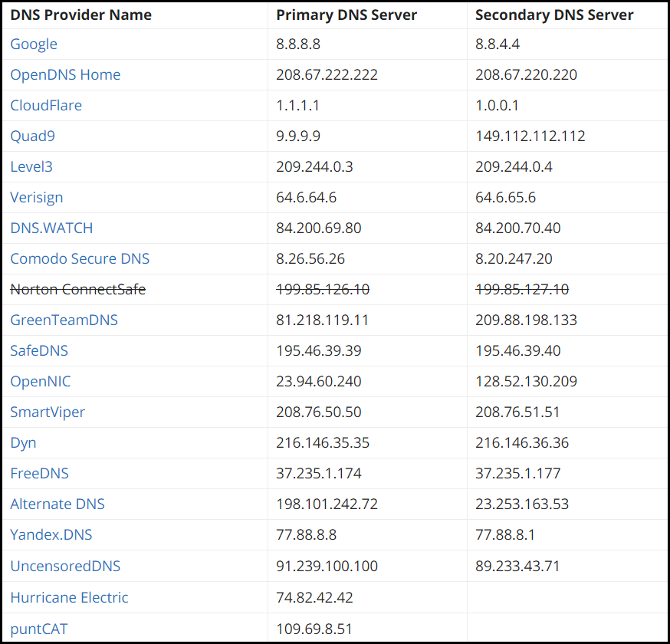Open the Dyn provider link
The width and height of the screenshot is (670, 644).
tap(23, 443)
